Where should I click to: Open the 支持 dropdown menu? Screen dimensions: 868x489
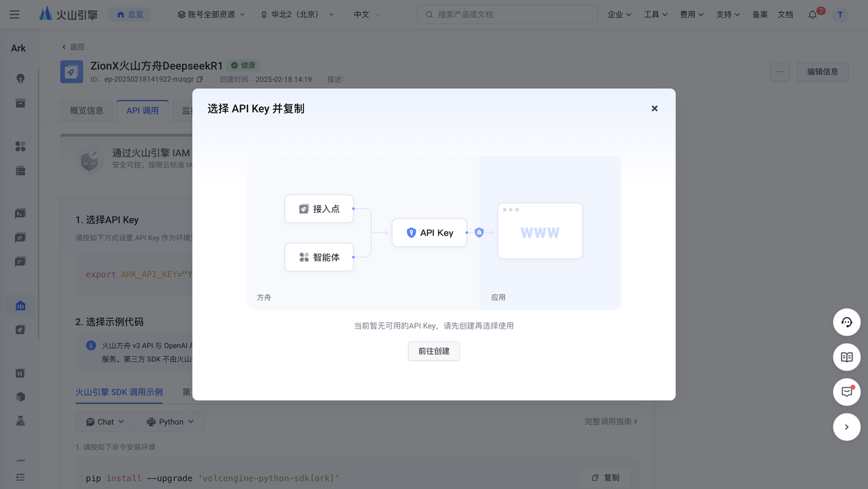click(x=728, y=14)
